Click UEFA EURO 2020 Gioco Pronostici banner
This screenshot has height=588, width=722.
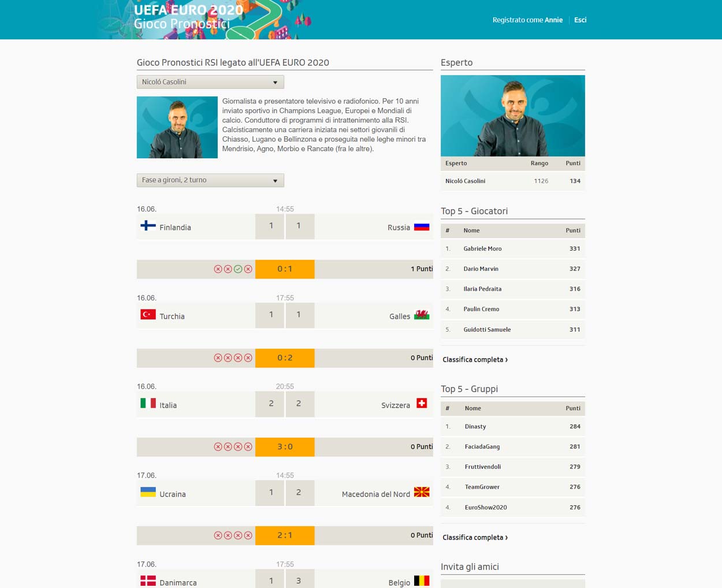click(205, 20)
